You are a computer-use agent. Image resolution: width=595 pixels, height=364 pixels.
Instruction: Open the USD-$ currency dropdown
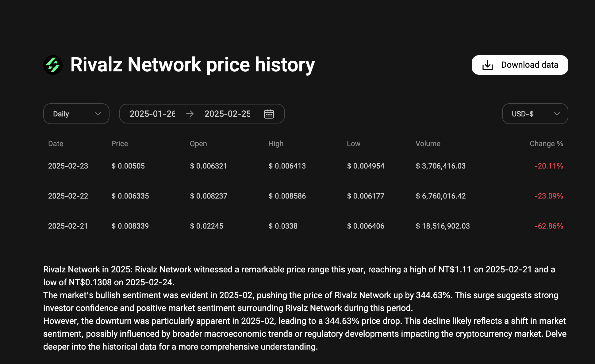(x=535, y=114)
